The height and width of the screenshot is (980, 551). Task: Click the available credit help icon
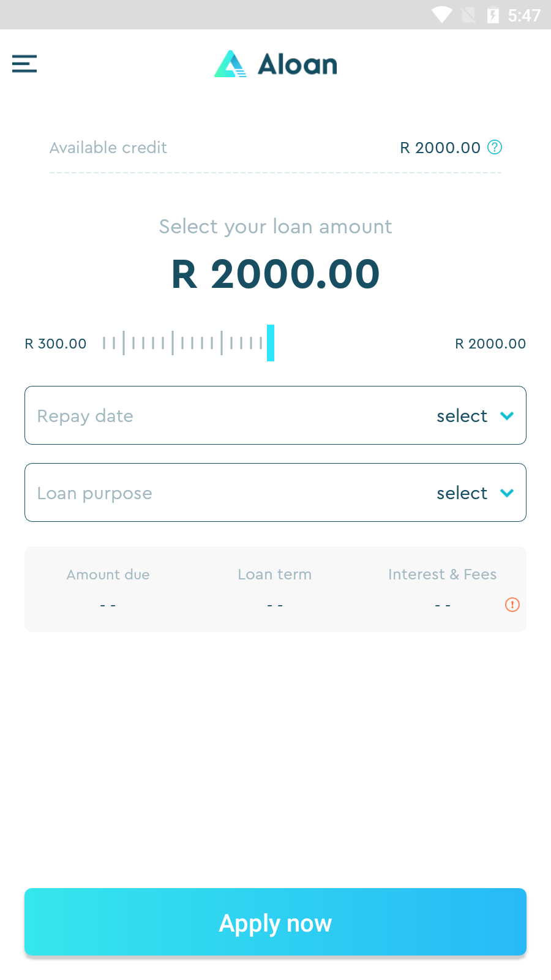(x=495, y=147)
